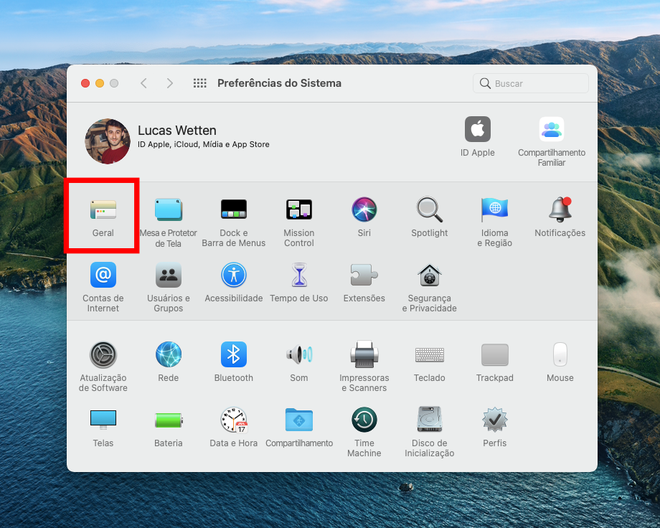Viewport: 660px width, 528px height.
Task: Open Bluetooth preferences
Action: coord(234,355)
